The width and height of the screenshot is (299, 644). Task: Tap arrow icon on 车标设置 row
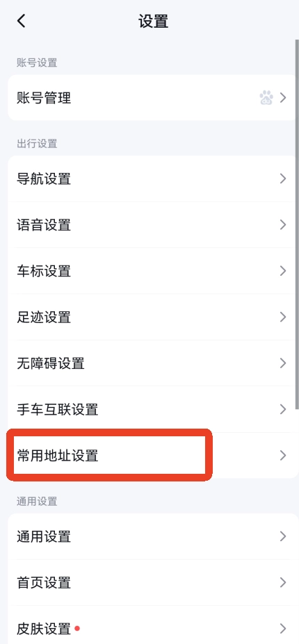pos(283,271)
